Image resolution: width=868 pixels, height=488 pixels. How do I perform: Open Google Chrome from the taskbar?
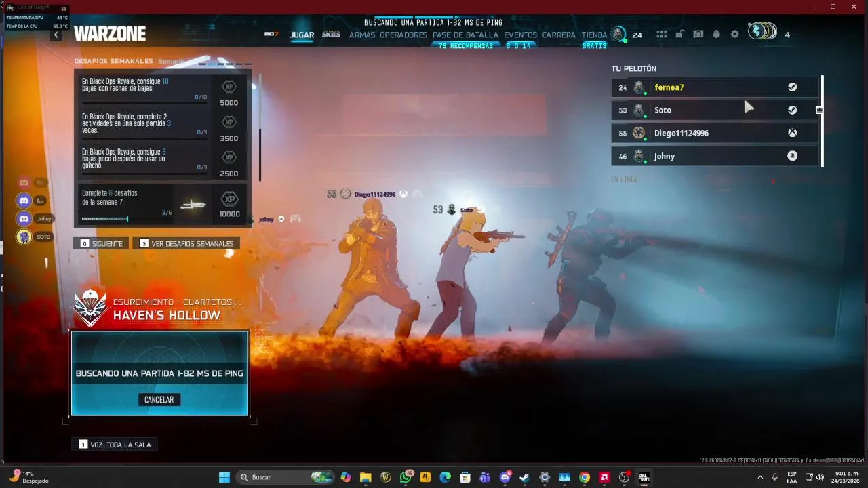tap(585, 477)
